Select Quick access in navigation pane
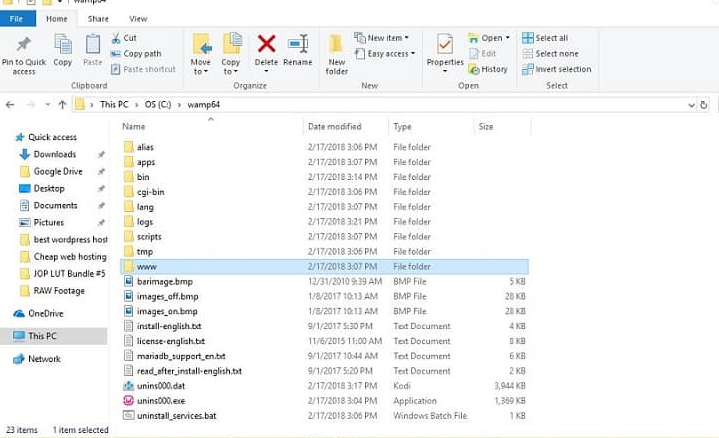Screen dimensions: 719x438 pos(46,137)
